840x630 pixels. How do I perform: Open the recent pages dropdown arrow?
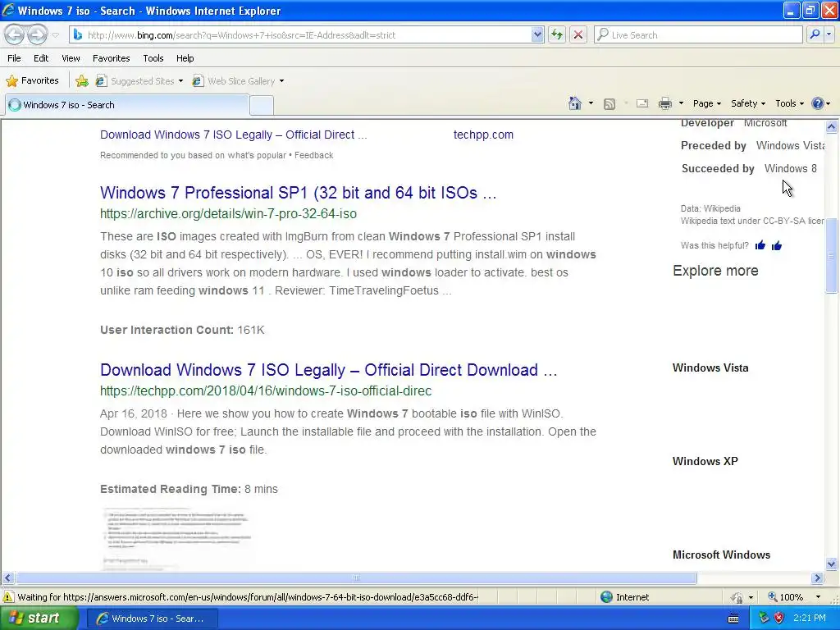55,35
